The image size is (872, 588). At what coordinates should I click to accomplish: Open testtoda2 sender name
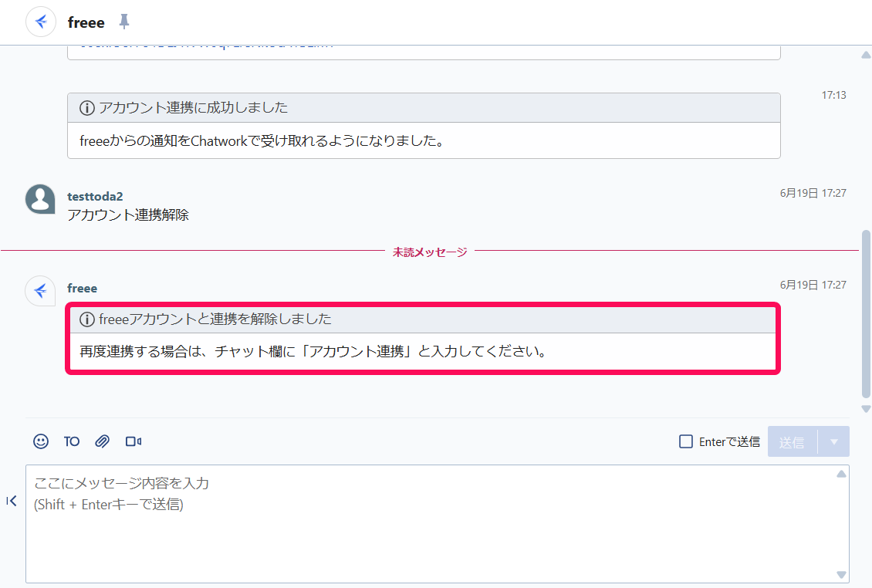(95, 196)
